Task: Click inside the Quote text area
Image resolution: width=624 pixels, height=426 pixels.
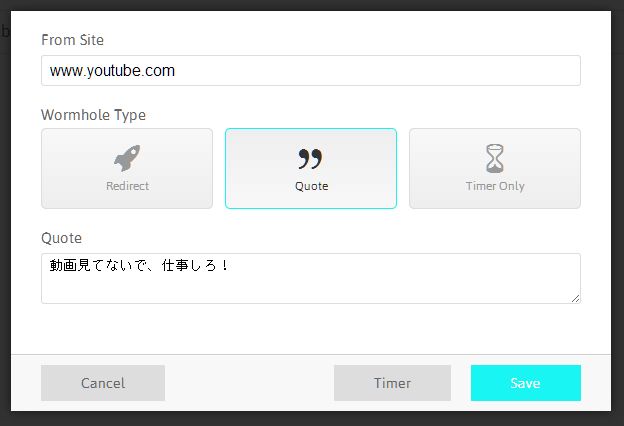Action: [311, 278]
